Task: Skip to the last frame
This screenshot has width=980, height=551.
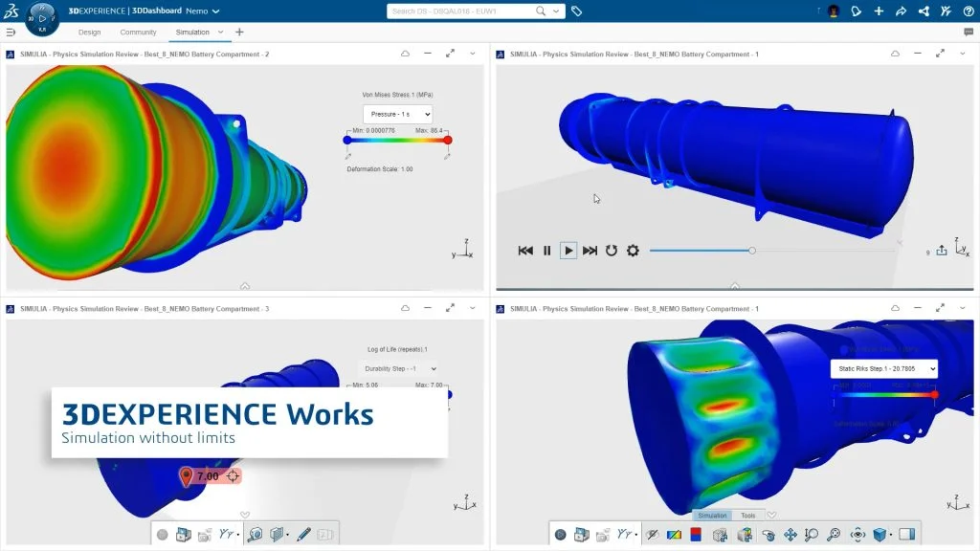Action: pos(590,251)
